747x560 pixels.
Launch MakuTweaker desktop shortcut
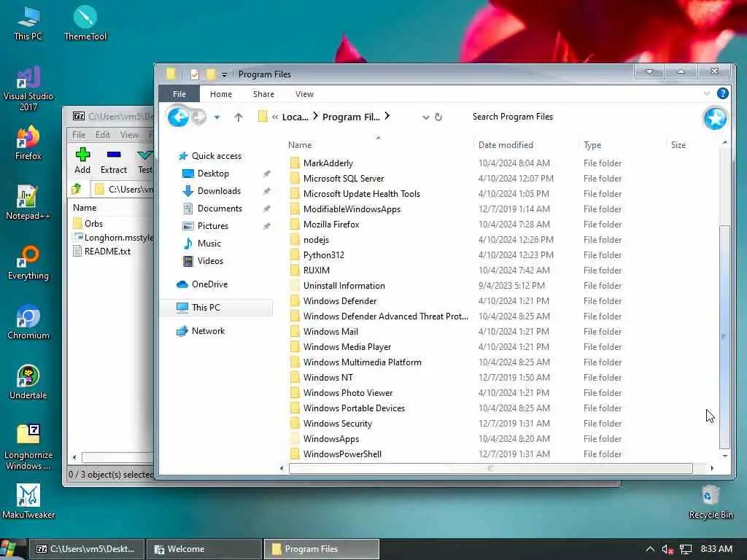pos(28,502)
